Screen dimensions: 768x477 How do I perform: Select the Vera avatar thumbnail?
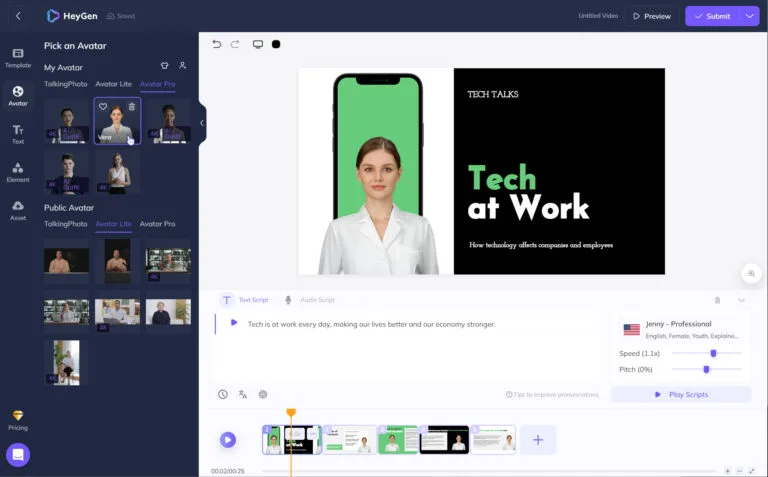(x=117, y=121)
